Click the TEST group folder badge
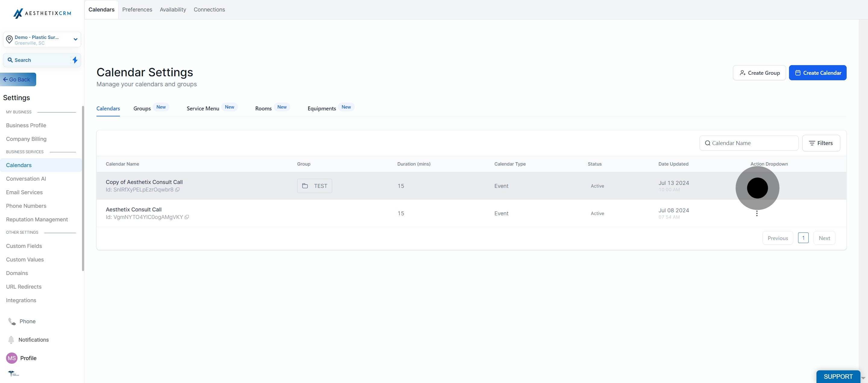 pyautogui.click(x=314, y=186)
